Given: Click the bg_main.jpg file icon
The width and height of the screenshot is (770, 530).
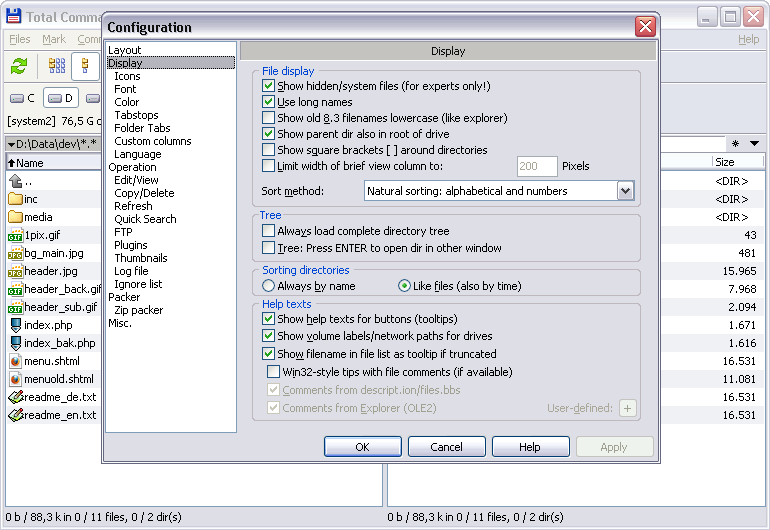Looking at the screenshot, I should [16, 253].
